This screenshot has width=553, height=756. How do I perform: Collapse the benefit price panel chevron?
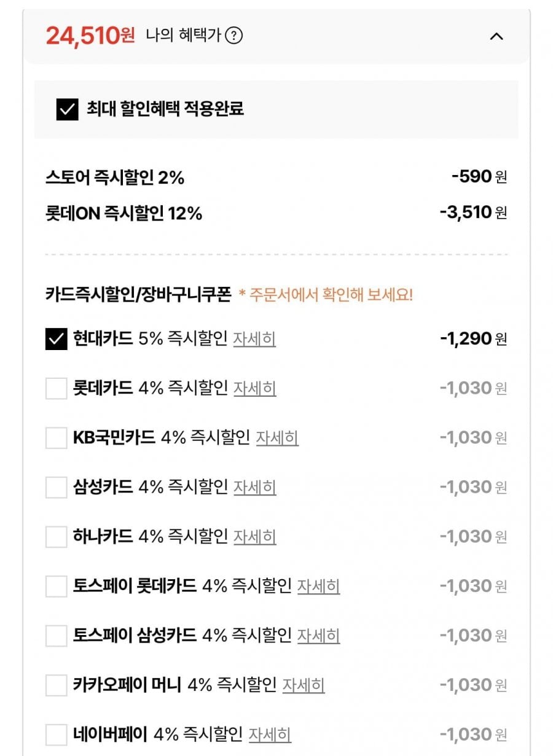(x=496, y=36)
